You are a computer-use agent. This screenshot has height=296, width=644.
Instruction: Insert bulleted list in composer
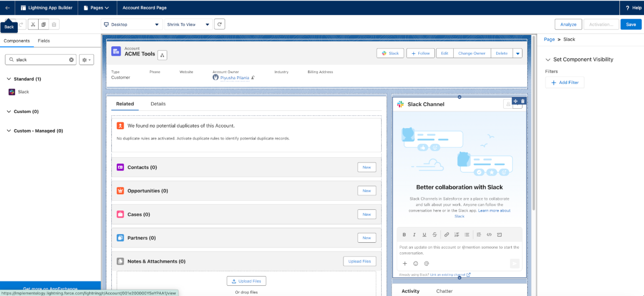[467, 235]
